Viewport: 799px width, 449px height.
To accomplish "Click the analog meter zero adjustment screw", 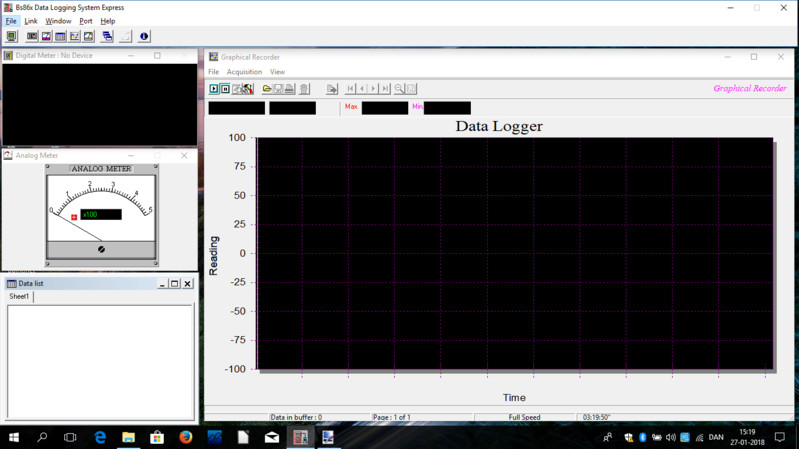I will 101,249.
